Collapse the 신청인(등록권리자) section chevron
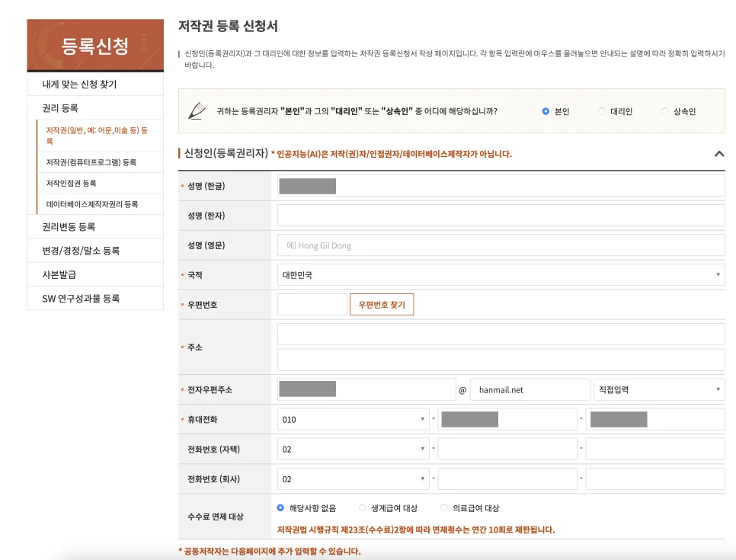 [718, 154]
